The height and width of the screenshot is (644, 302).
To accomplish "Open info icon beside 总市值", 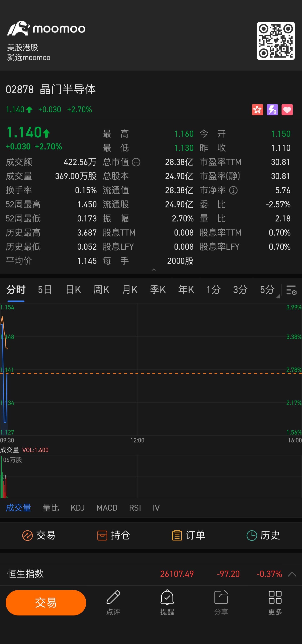I will coord(136,162).
